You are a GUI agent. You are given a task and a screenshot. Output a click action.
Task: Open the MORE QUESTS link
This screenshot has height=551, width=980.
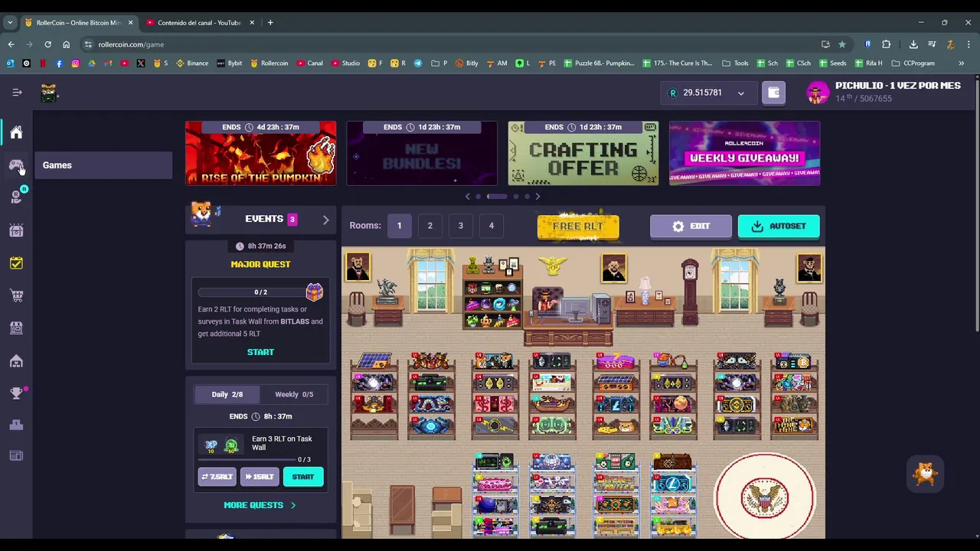[260, 505]
